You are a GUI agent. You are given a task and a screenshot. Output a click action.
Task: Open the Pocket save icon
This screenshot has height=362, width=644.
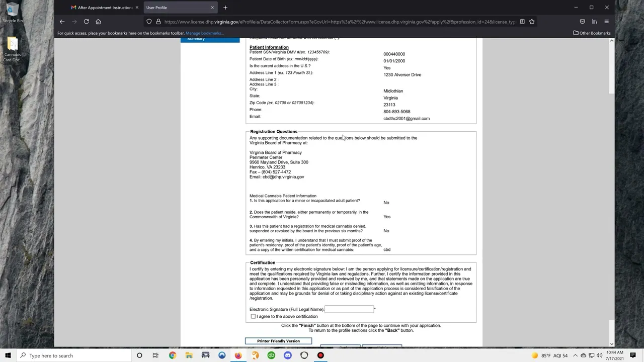click(582, 22)
